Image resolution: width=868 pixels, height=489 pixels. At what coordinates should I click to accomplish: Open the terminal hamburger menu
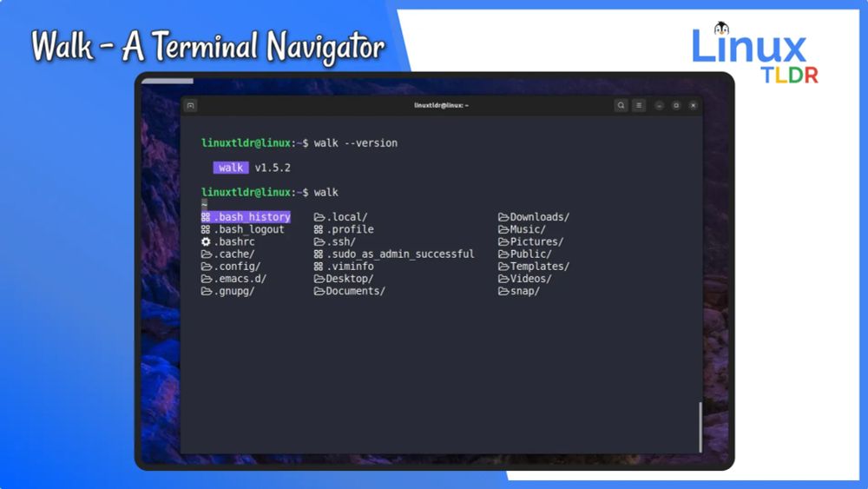[x=638, y=105]
